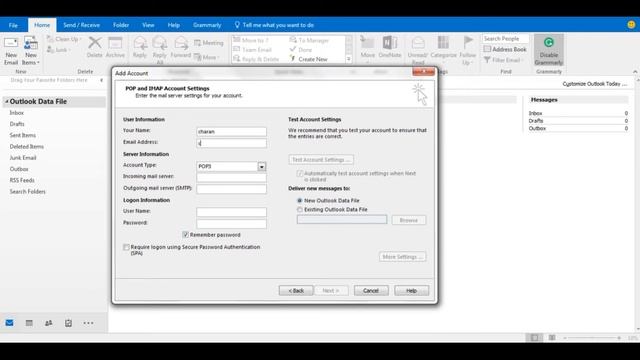
Task: Collapse the Outlook Data File tree
Action: (7, 101)
